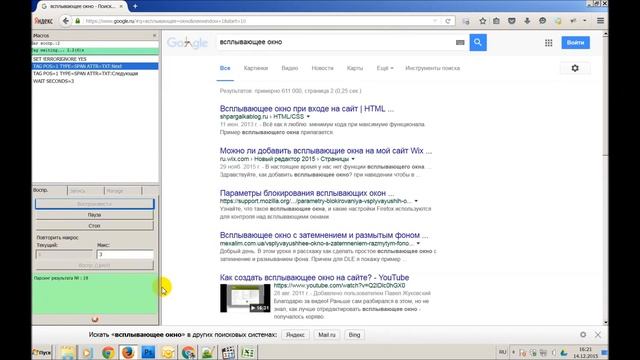
Task: Select the Все search tab
Action: point(225,68)
